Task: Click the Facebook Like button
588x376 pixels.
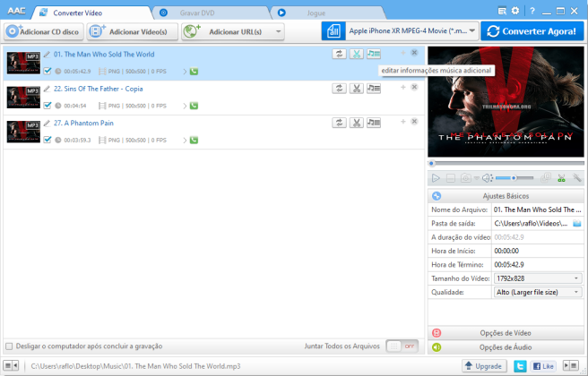Action: tap(543, 366)
